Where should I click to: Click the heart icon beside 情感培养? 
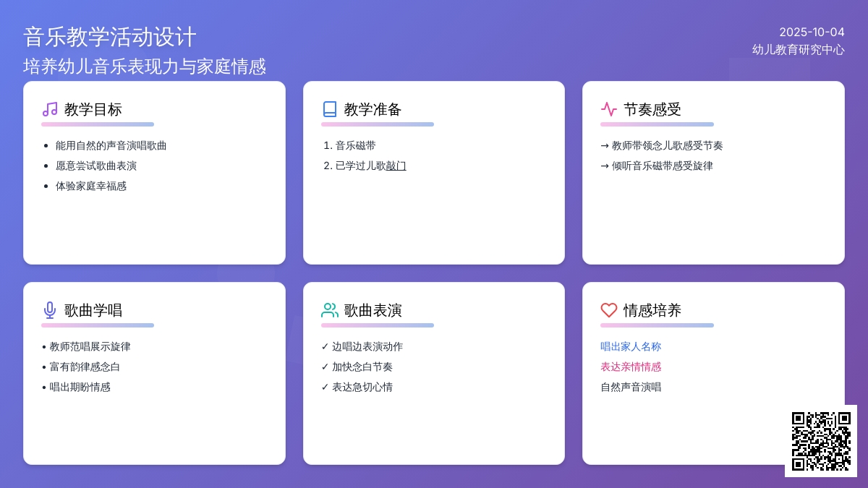(609, 310)
